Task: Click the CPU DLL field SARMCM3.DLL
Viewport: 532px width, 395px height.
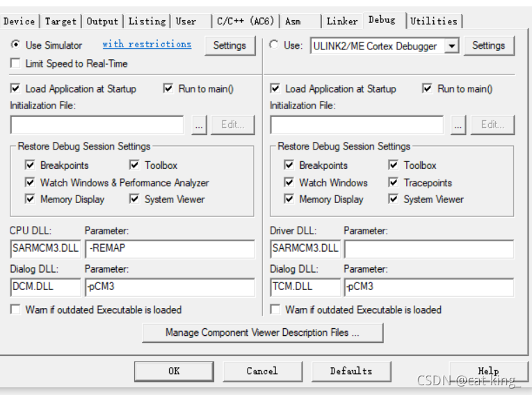Action: coord(45,249)
